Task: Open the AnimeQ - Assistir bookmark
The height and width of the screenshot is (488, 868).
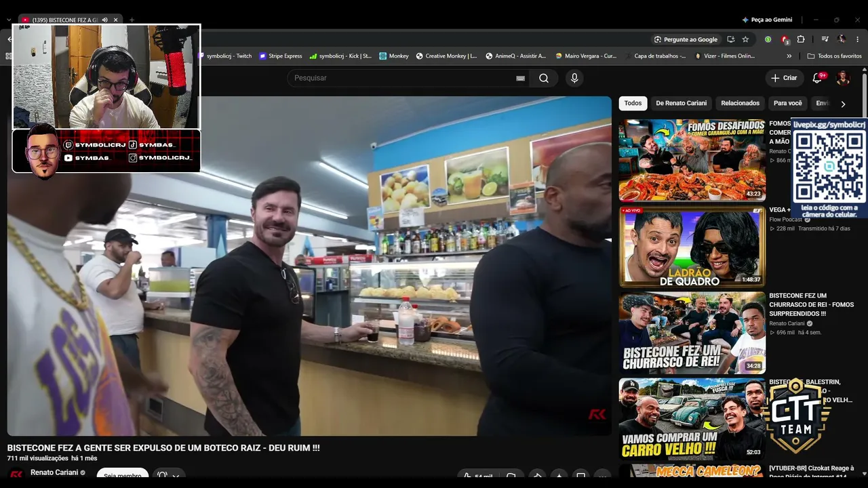Action: pyautogui.click(x=515, y=56)
